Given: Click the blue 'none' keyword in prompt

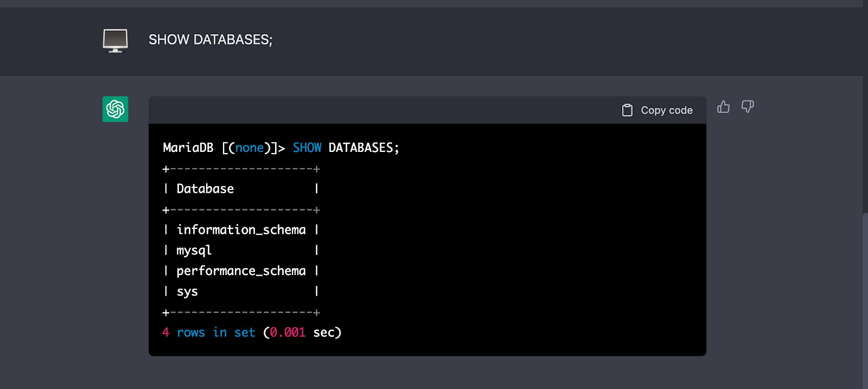Looking at the screenshot, I should [250, 148].
